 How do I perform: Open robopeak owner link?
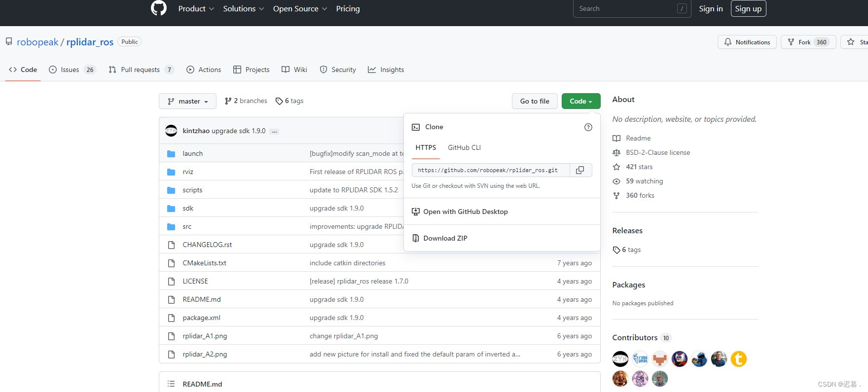tap(37, 42)
